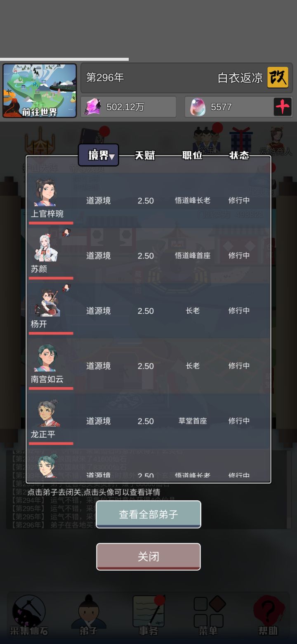Select the 苏颜 disciple row
The height and width of the screenshot is (644, 297).
[x=148, y=256]
